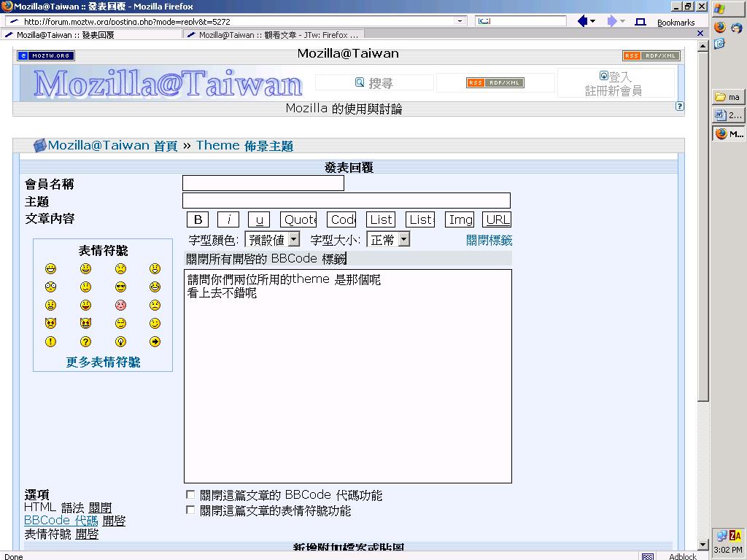Click the Code BBCode button
The height and width of the screenshot is (560, 747).
click(x=341, y=219)
